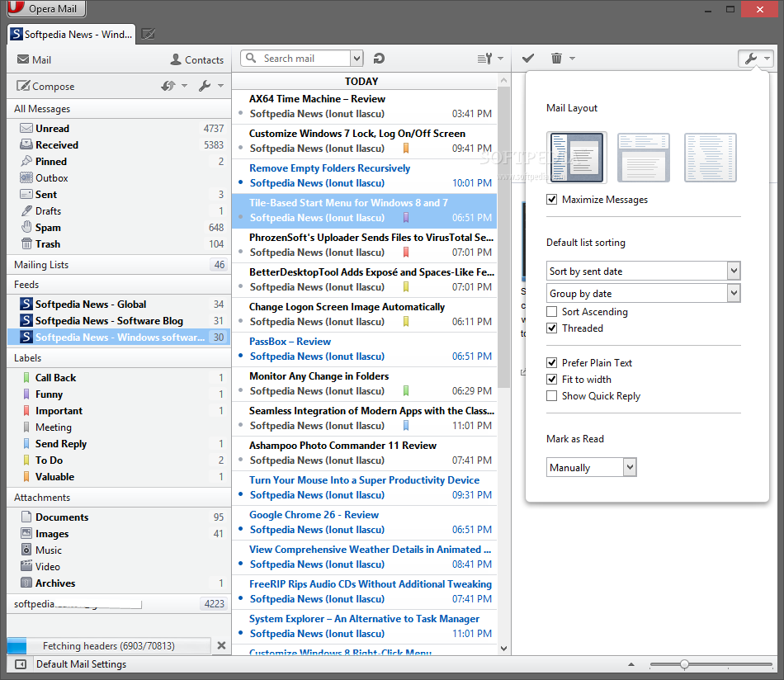This screenshot has height=680, width=784.
Task: Select Softpedia News - Global feed
Action: point(119,304)
